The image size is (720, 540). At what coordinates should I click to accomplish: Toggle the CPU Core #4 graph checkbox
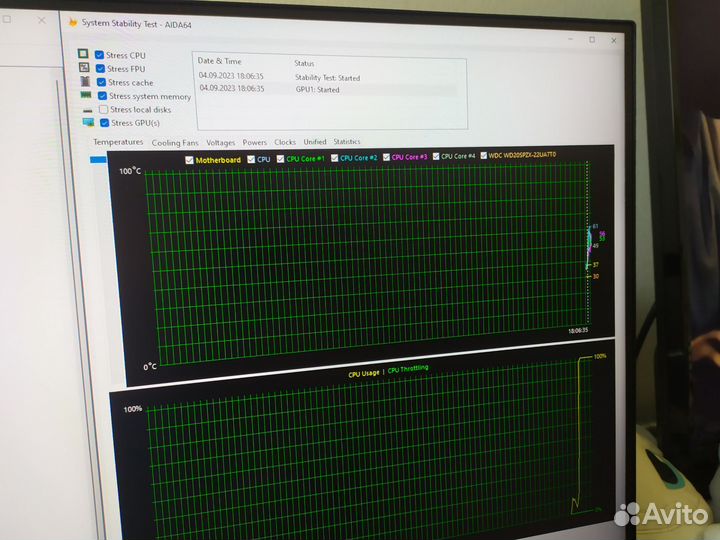[436, 157]
